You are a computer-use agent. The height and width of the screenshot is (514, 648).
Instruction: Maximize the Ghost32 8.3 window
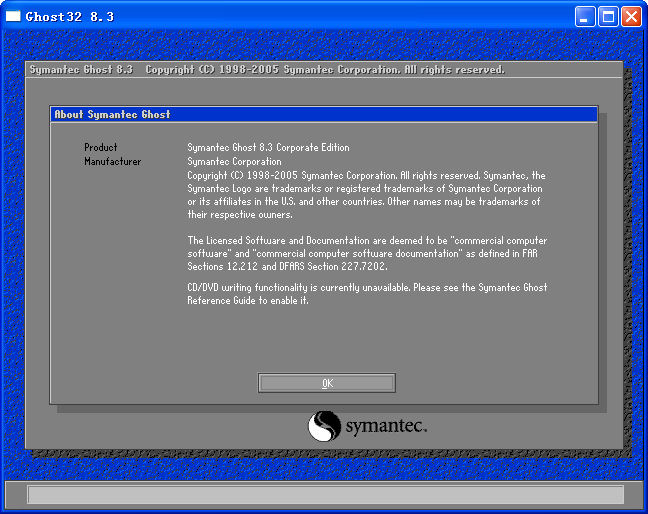click(608, 17)
